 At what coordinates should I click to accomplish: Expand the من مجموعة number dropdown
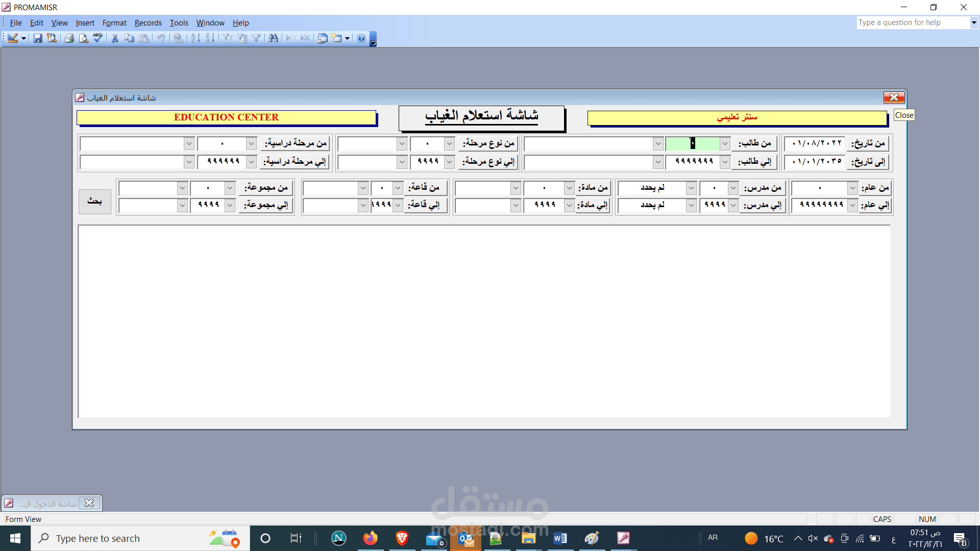pos(230,188)
